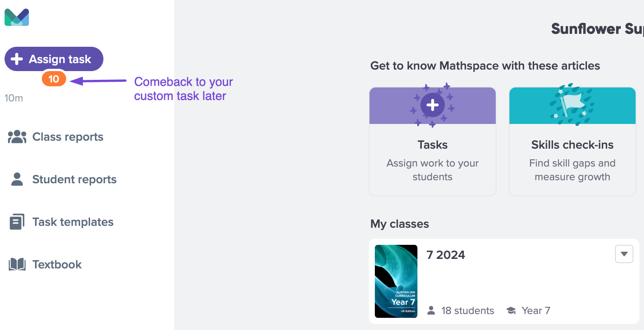Screen dimensions: 644x330
Task: Click the Textbook open-book icon
Action: click(x=17, y=264)
